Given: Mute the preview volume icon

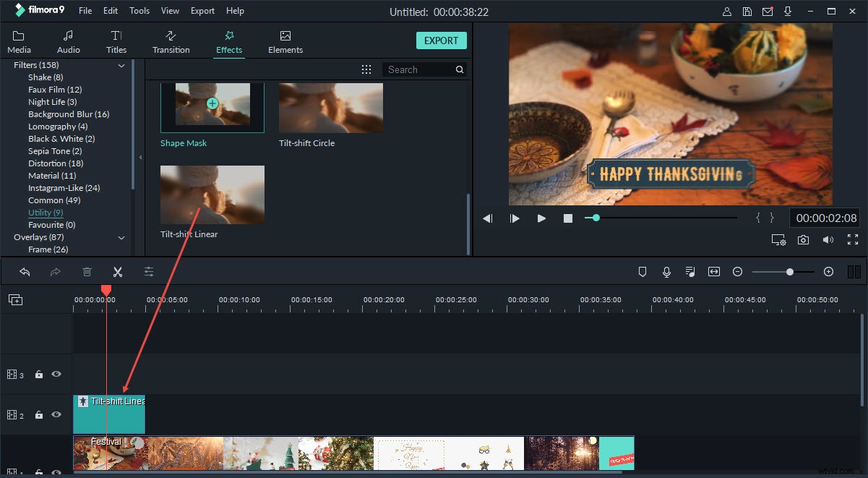Looking at the screenshot, I should tap(828, 239).
